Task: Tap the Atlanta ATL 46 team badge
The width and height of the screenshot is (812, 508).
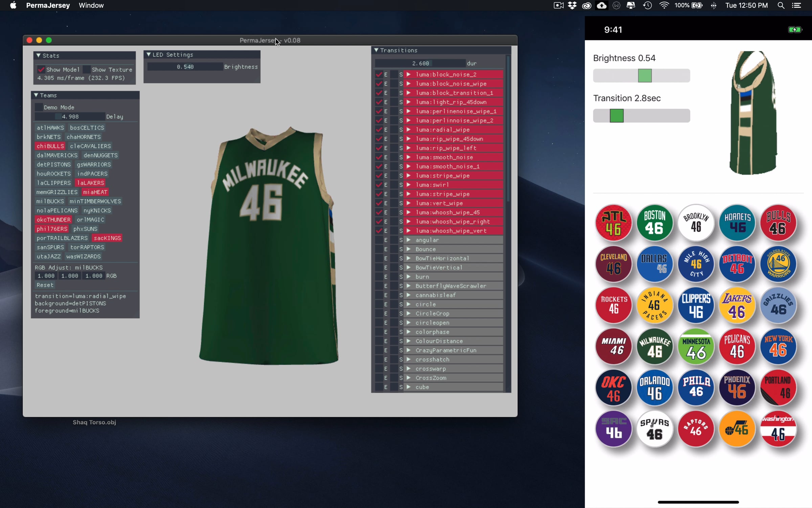Action: tap(613, 223)
